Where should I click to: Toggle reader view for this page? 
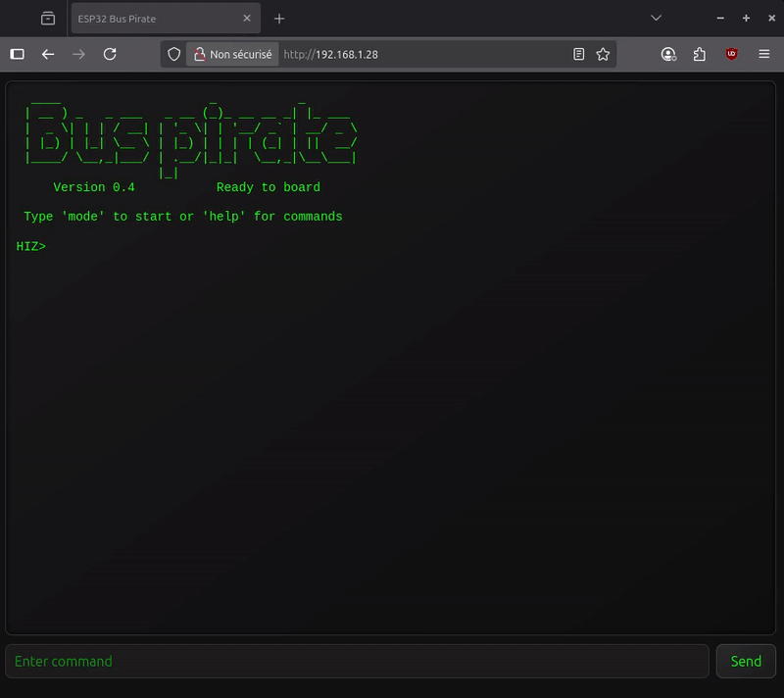point(579,55)
